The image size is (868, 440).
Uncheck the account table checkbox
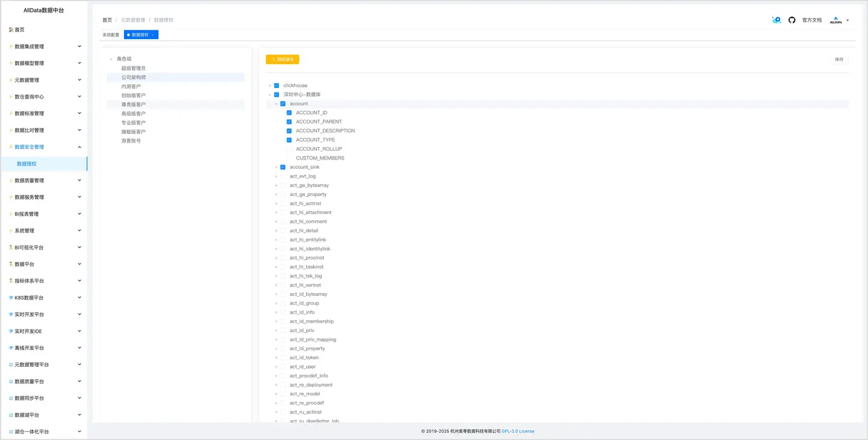(283, 104)
